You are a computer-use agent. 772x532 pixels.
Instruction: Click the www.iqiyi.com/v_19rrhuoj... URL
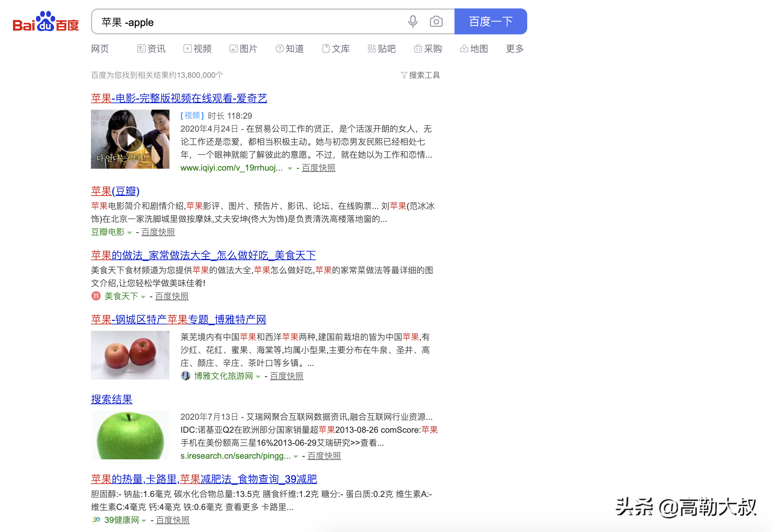point(231,168)
